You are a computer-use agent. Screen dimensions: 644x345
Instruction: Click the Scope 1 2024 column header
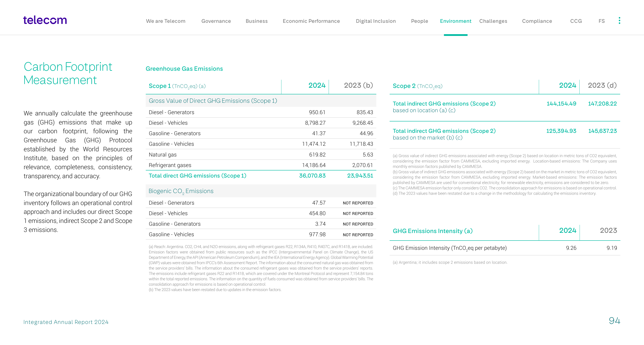tap(317, 85)
